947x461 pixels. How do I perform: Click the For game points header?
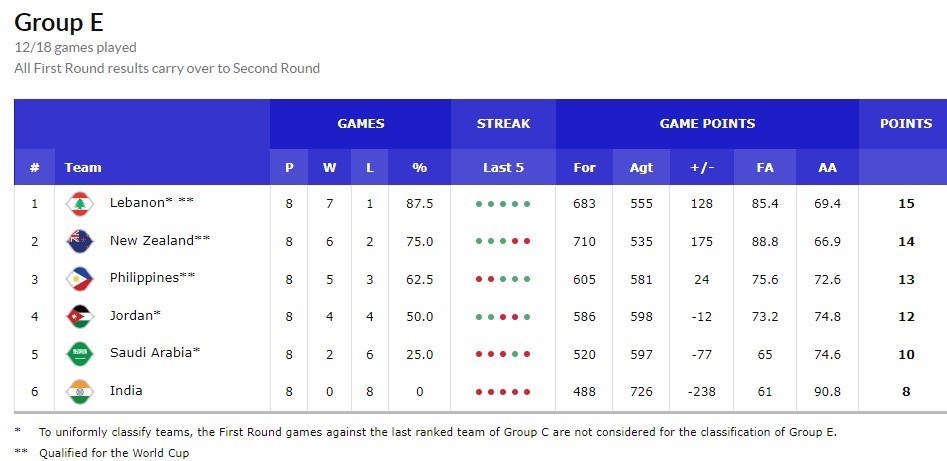click(584, 167)
